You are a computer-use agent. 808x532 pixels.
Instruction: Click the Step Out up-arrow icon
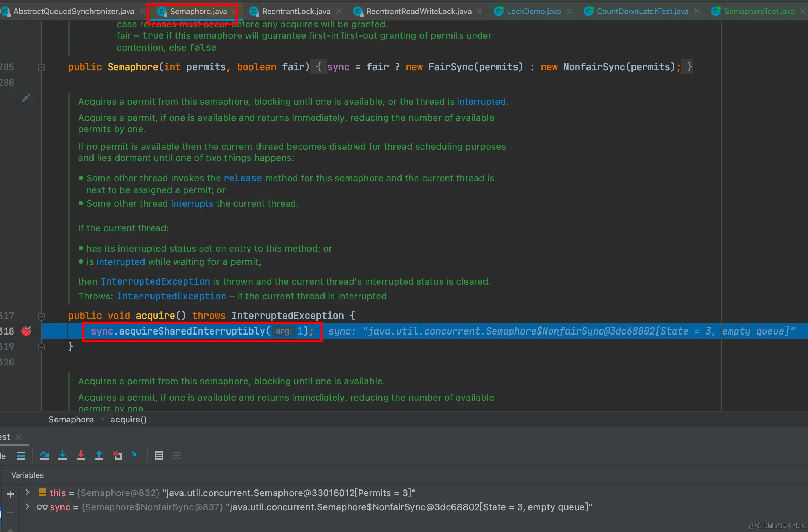[x=99, y=455]
